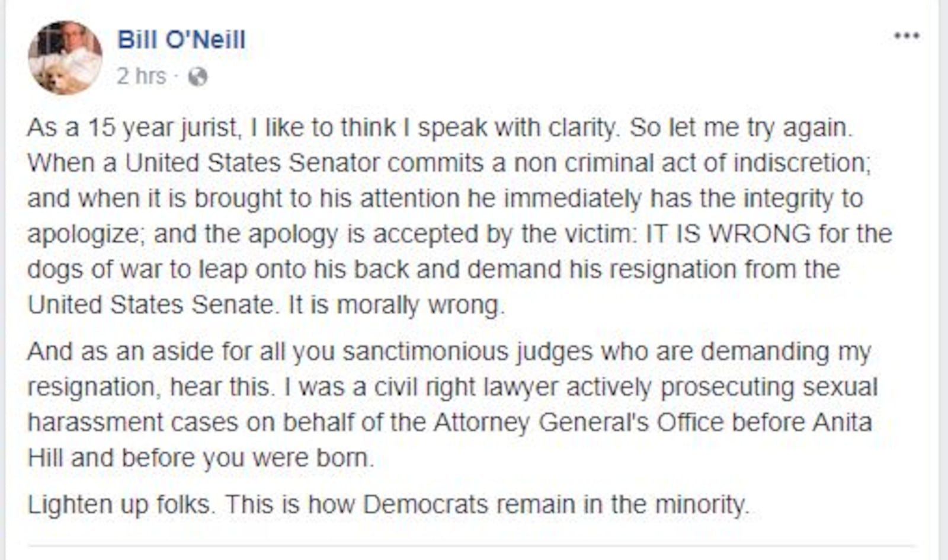Click the line "Lighten up folks"

(388, 505)
